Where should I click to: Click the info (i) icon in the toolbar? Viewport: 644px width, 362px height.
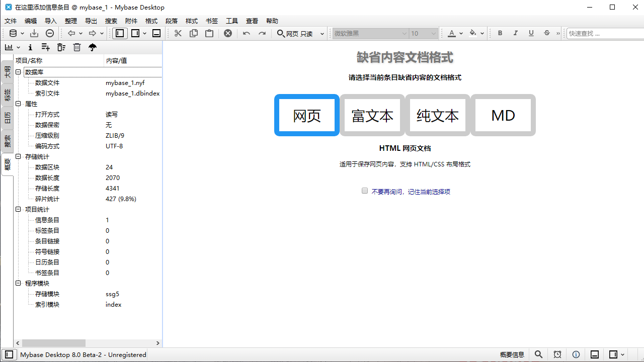click(x=30, y=47)
